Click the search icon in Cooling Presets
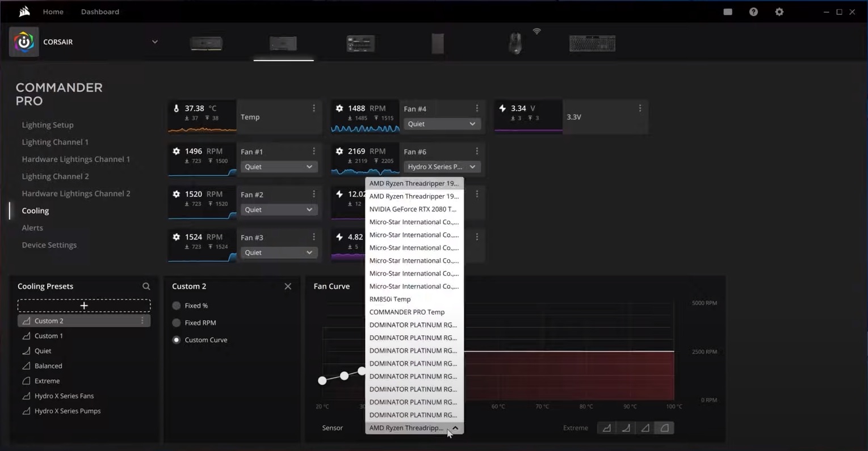This screenshot has height=451, width=868. (x=146, y=286)
